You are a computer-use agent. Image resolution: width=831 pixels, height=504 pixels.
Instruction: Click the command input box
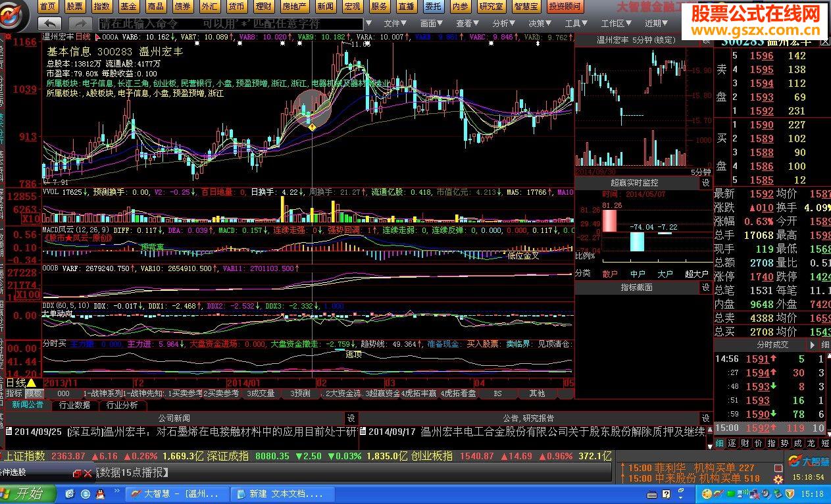click(x=231, y=24)
